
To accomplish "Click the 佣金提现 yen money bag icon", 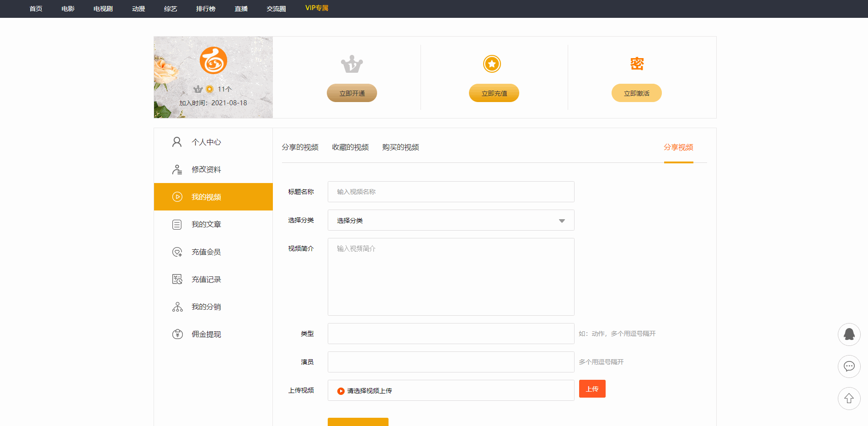I will pos(177,334).
